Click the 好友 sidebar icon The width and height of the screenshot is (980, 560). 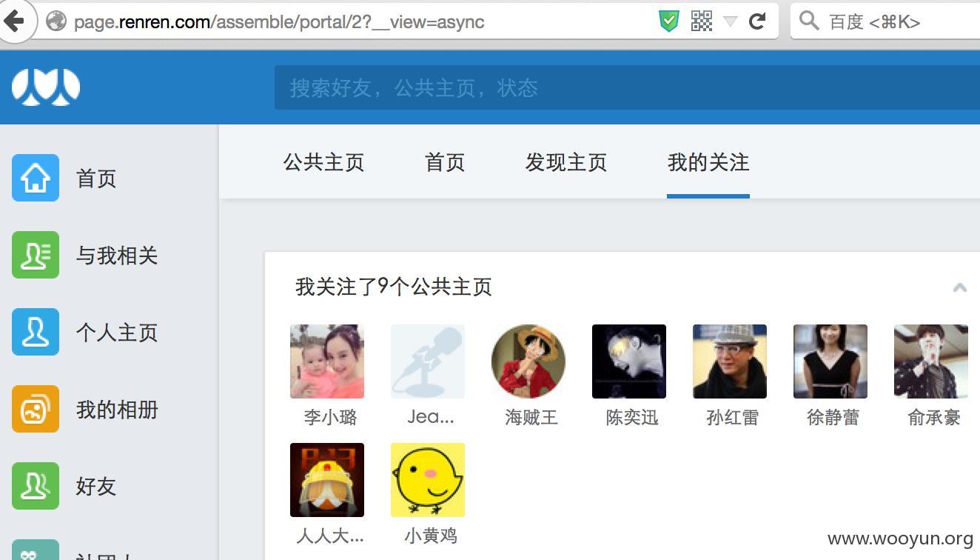coord(36,486)
